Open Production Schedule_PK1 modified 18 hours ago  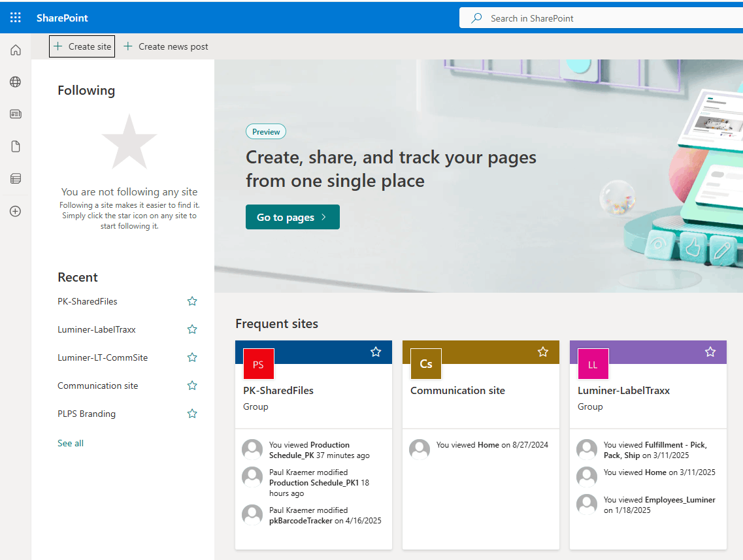[319, 483]
